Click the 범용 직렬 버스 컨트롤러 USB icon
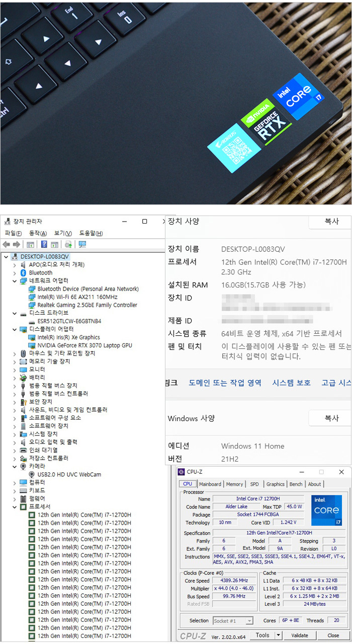This screenshot has width=352, height=644. pyautogui.click(x=23, y=393)
